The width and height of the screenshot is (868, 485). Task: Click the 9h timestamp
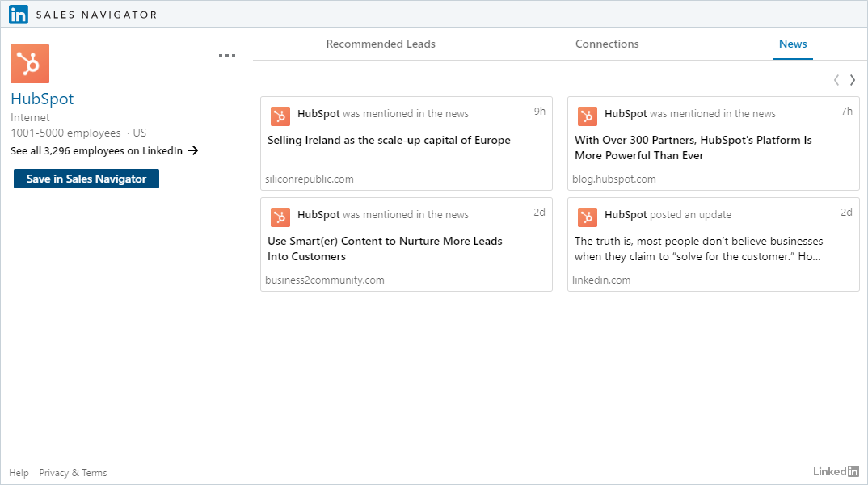pos(540,112)
